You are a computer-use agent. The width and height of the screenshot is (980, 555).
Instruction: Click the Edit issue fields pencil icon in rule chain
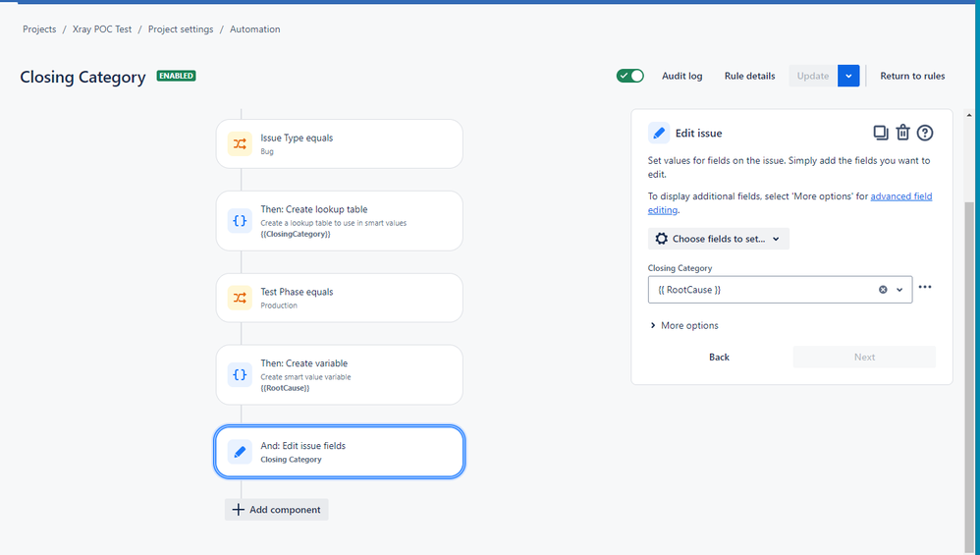(x=240, y=452)
